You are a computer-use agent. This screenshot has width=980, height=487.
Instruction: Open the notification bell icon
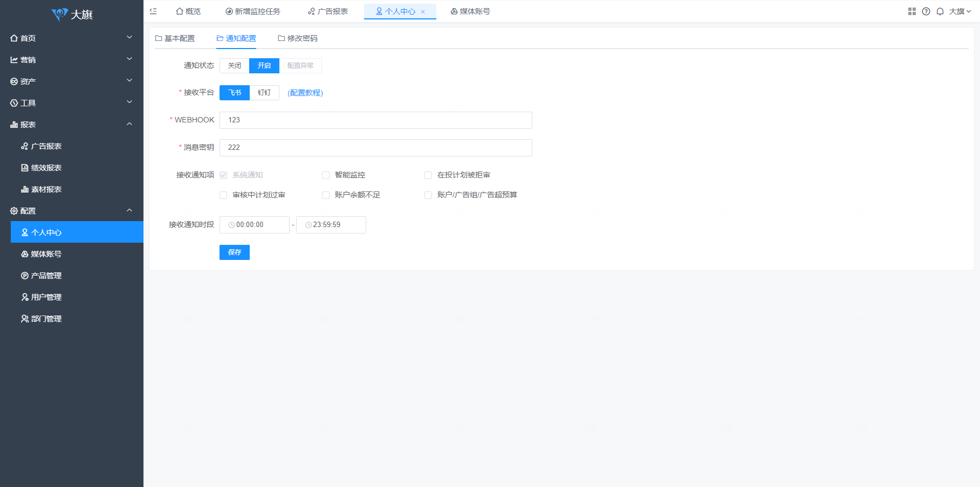pos(940,11)
